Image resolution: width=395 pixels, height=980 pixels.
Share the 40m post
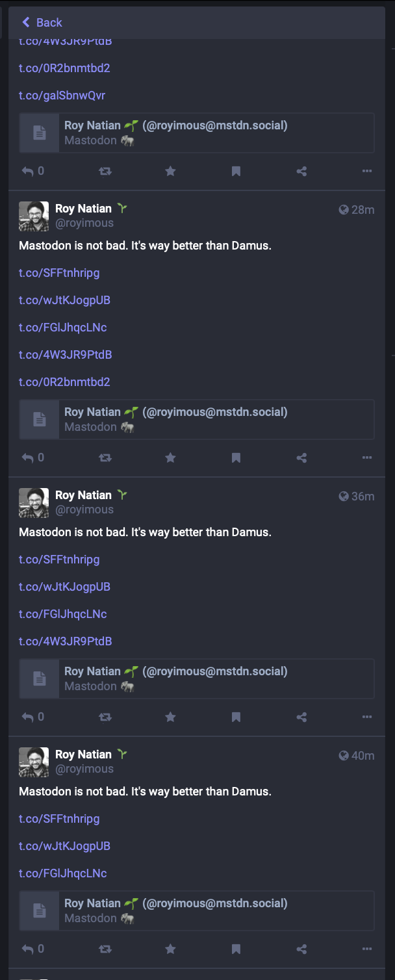coord(301,949)
